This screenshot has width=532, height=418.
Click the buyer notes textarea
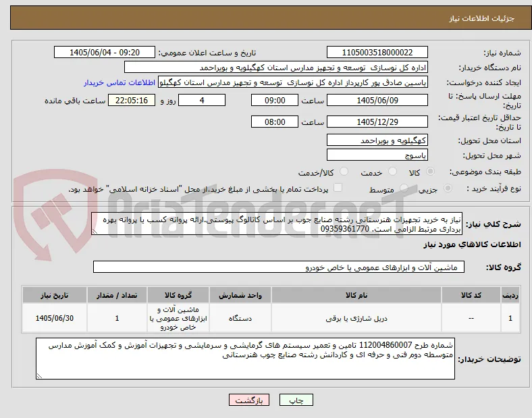click(245, 359)
